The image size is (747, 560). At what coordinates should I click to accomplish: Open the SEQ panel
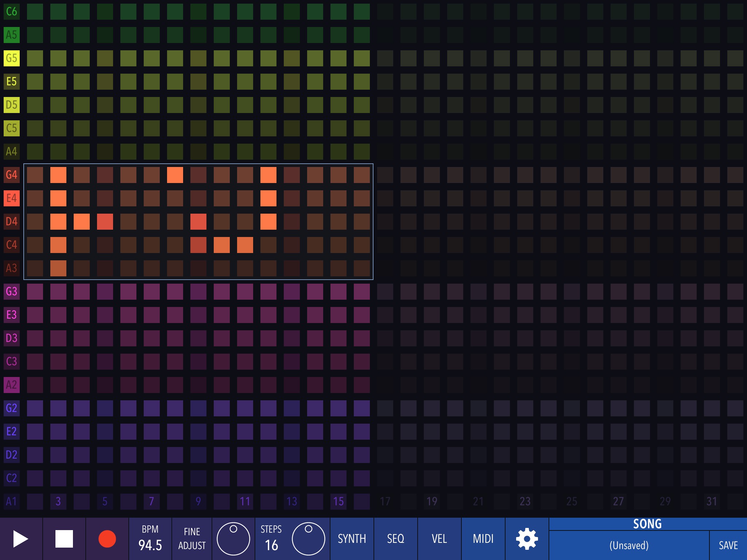click(x=396, y=539)
